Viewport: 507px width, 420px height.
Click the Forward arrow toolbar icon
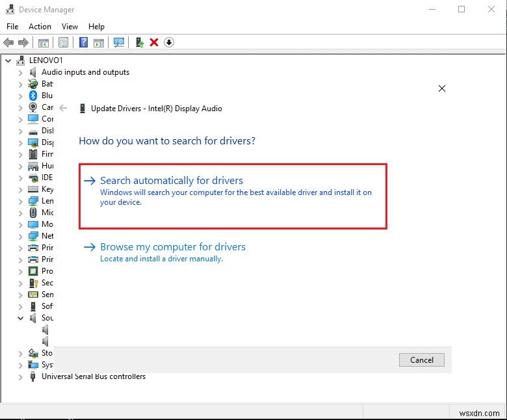(23, 42)
